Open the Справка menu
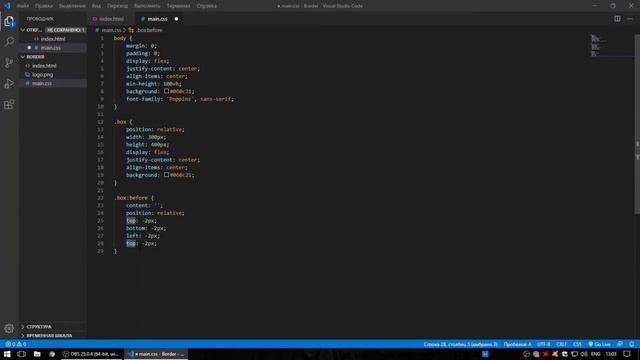The image size is (640, 360). click(207, 6)
